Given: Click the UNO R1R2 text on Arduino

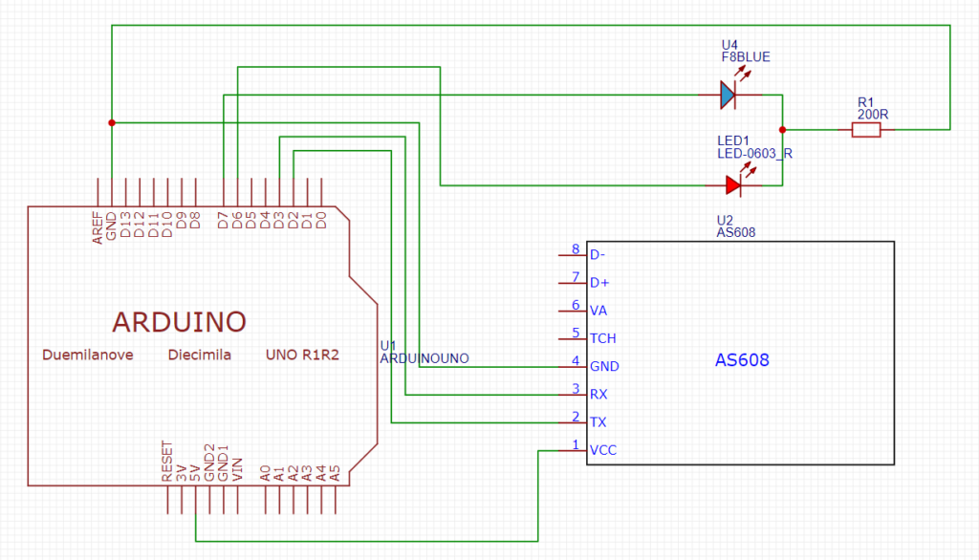Looking at the screenshot, I should point(302,355).
